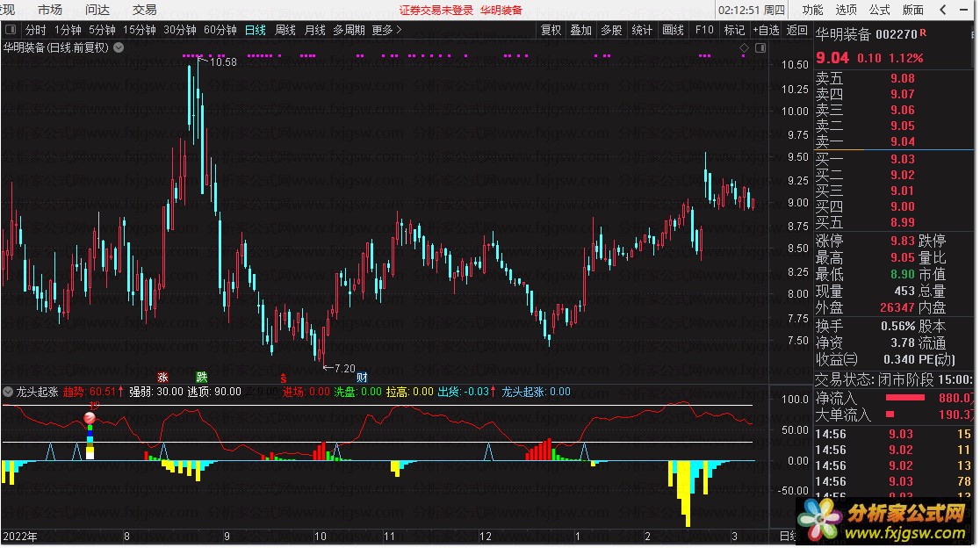Click the 交易状态 闭市阶段 status line
Viewport: 980px width, 548px height.
tap(894, 379)
